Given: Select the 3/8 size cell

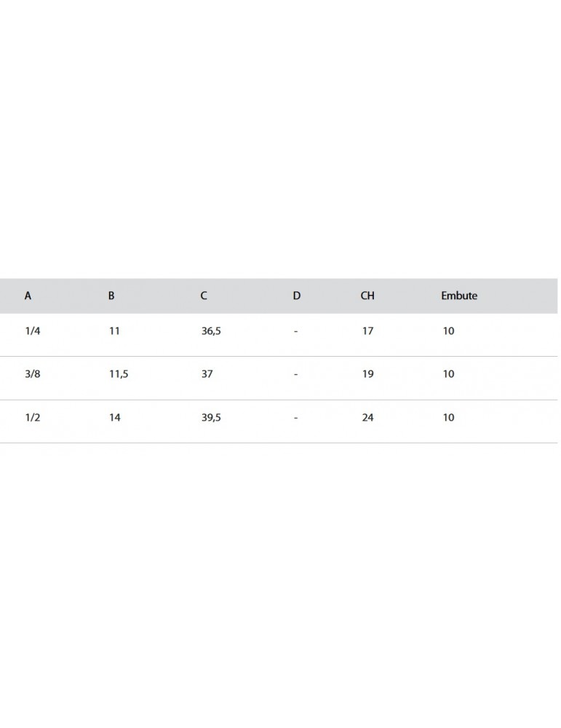Looking at the screenshot, I should 32,374.
